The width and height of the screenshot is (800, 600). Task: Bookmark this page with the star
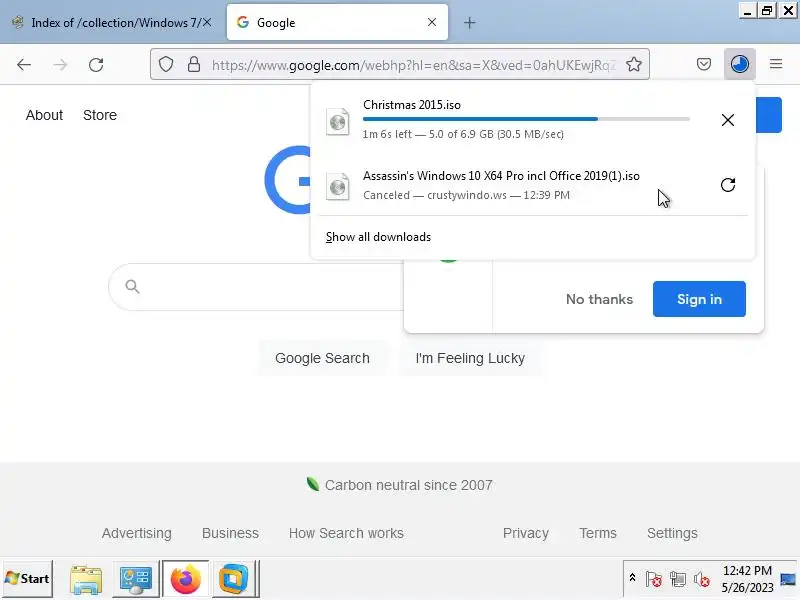(634, 65)
